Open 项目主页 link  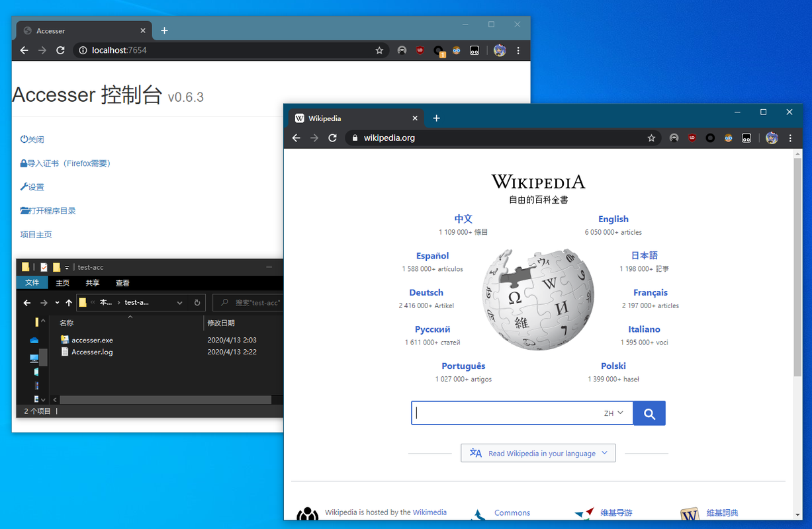(36, 235)
